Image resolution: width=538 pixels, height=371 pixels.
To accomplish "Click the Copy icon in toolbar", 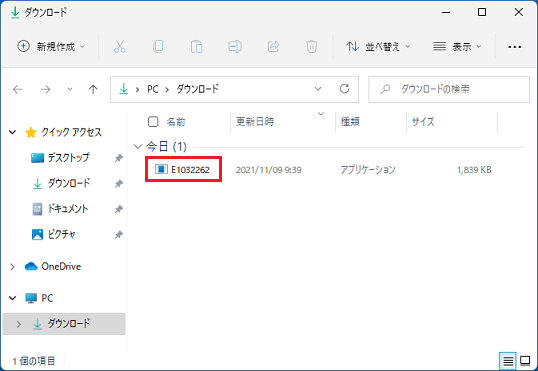I will (158, 46).
